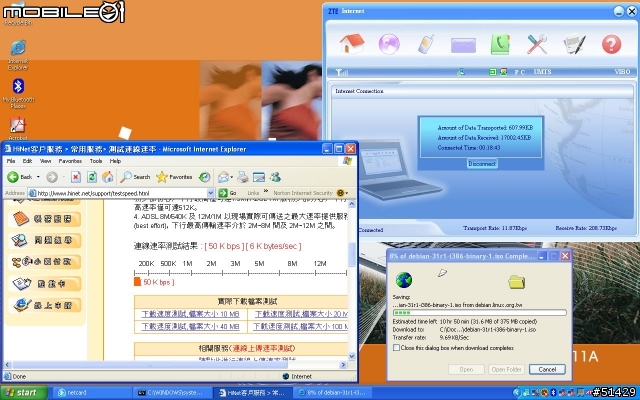Viewport: 640px width, 400px height.
Task: Open the History icon in IE toolbar
Action: [x=204, y=177]
